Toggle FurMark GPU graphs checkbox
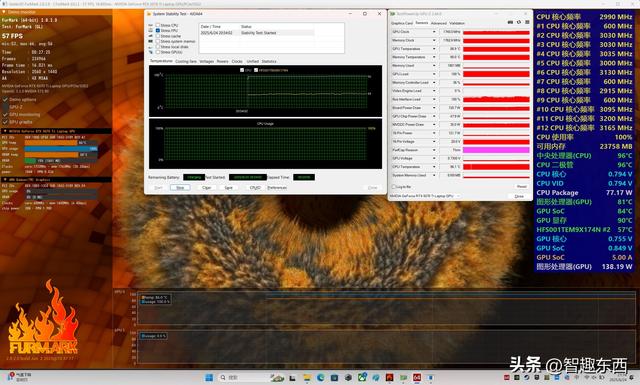The image size is (640, 385). click(x=5, y=122)
